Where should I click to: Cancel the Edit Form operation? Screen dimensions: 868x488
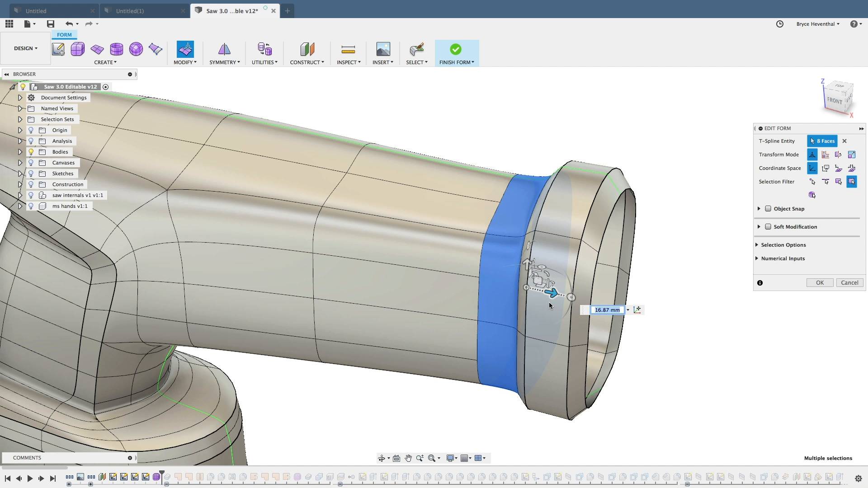tap(849, 282)
